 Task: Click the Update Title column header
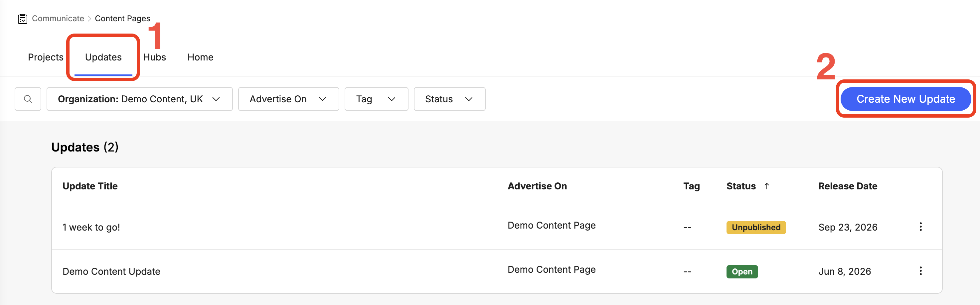point(90,186)
